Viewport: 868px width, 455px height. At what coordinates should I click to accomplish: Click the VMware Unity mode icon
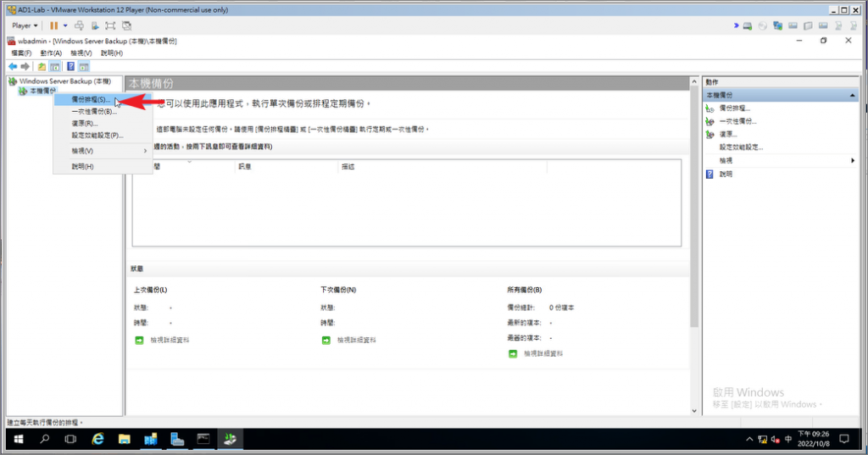(127, 25)
